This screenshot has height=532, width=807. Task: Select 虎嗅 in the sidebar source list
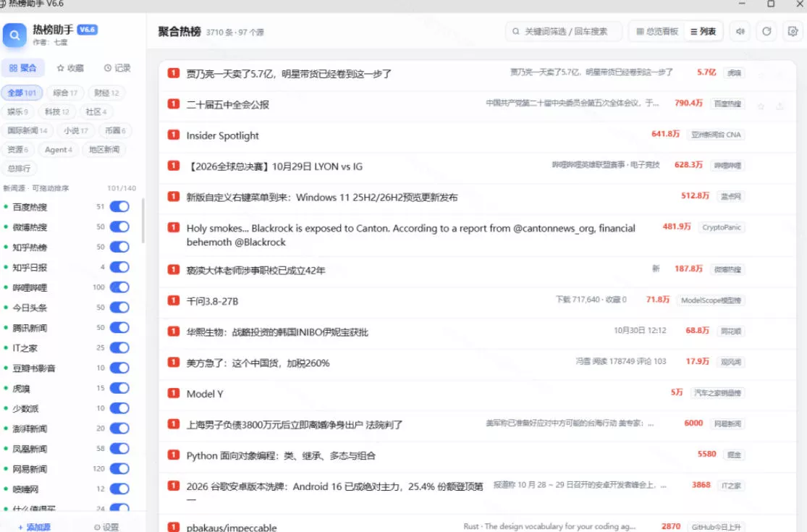pos(21,389)
